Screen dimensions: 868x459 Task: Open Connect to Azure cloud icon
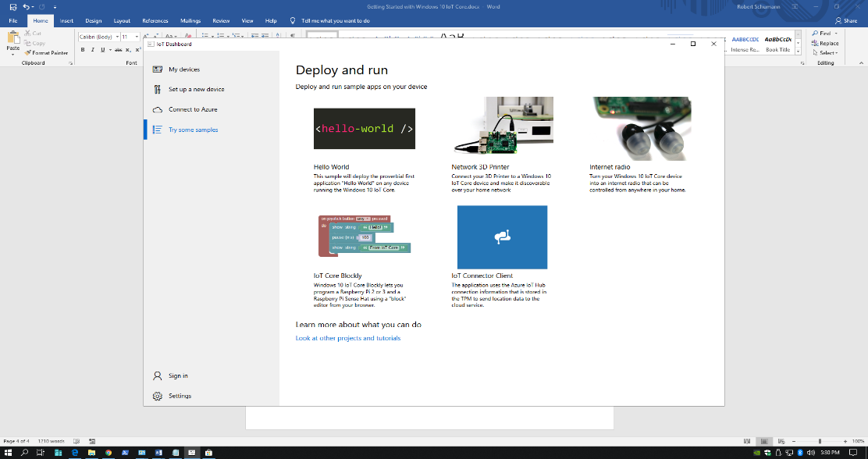[157, 110]
